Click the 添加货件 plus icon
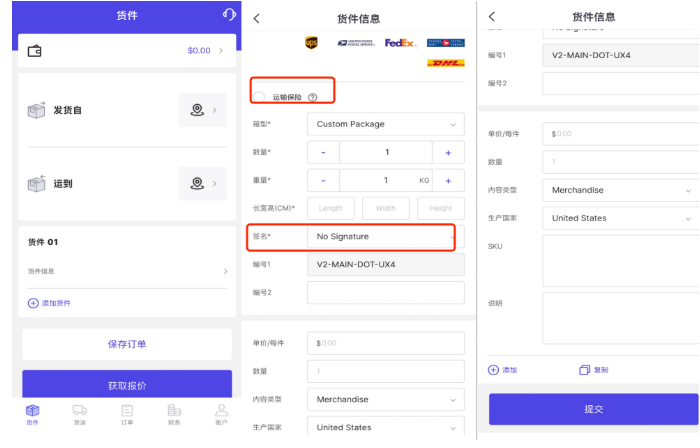 [x=33, y=303]
